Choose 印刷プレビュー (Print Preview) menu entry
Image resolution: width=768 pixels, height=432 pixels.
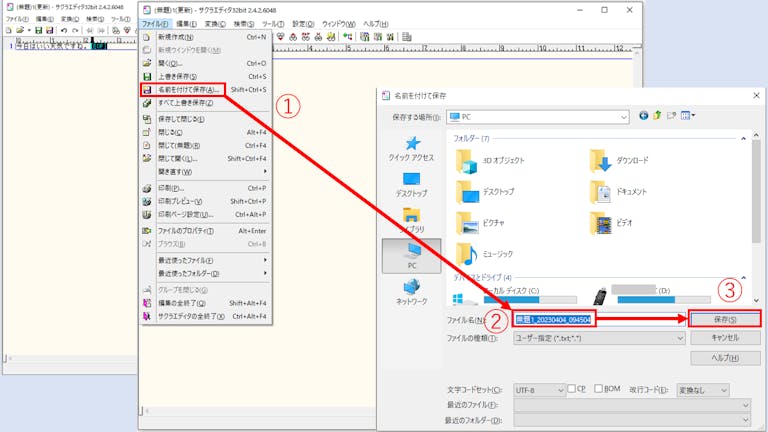(205, 201)
